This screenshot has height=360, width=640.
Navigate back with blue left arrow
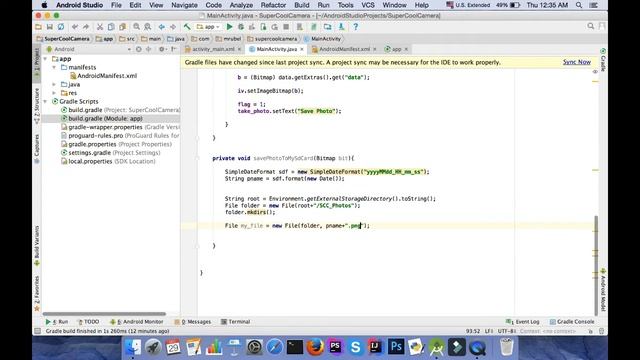point(162,27)
